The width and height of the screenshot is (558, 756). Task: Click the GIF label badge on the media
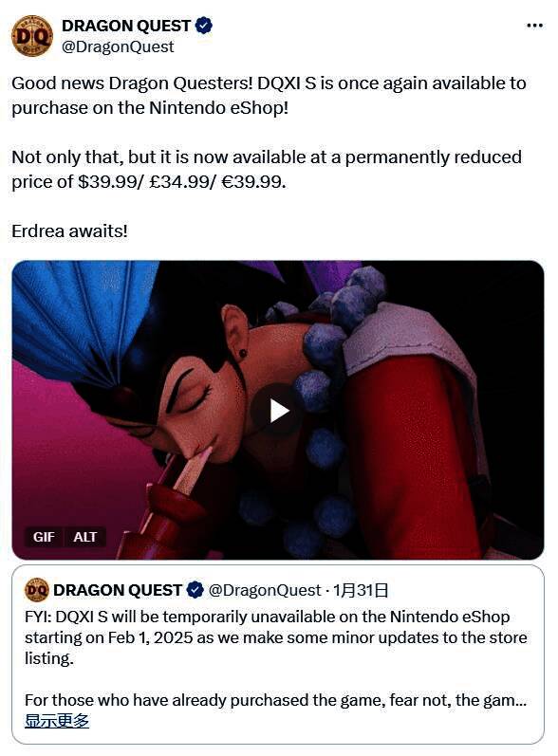[x=44, y=537]
